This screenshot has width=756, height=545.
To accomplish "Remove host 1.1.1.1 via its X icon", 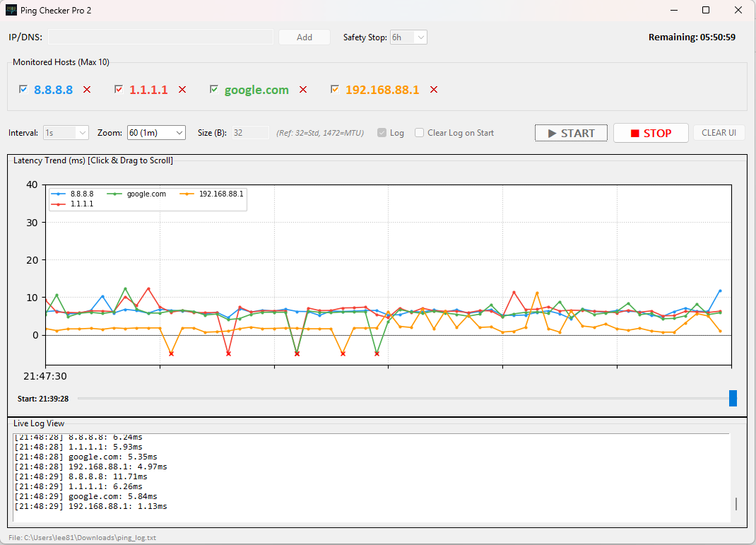I will click(182, 90).
